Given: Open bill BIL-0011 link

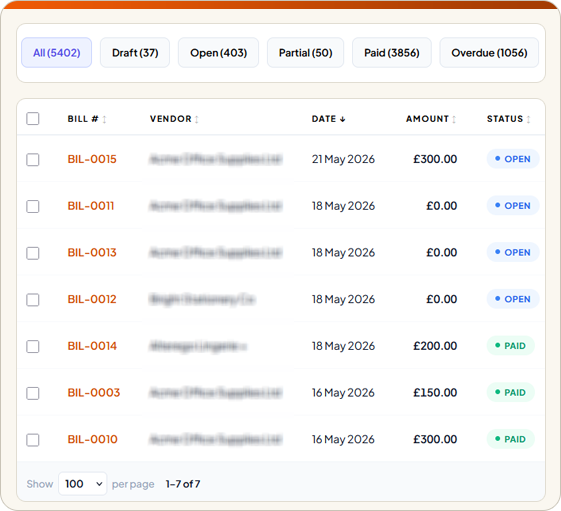Looking at the screenshot, I should (91, 206).
